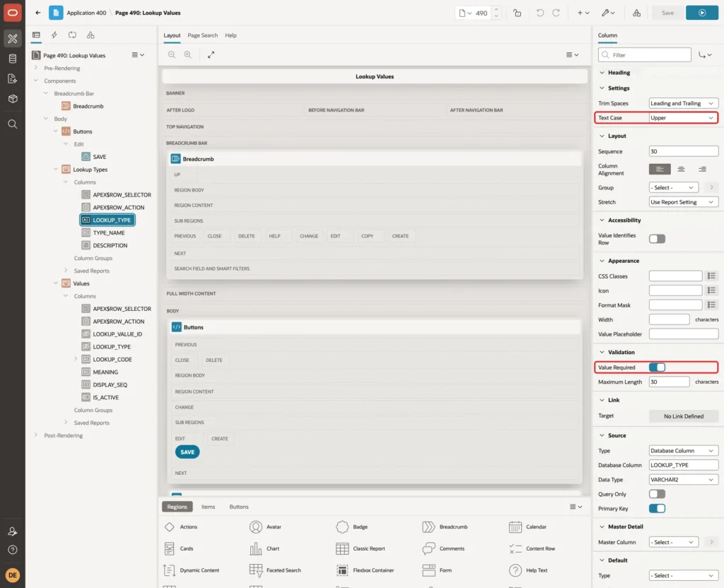Click the Application 400 page icon
The image size is (724, 588).
(x=56, y=13)
